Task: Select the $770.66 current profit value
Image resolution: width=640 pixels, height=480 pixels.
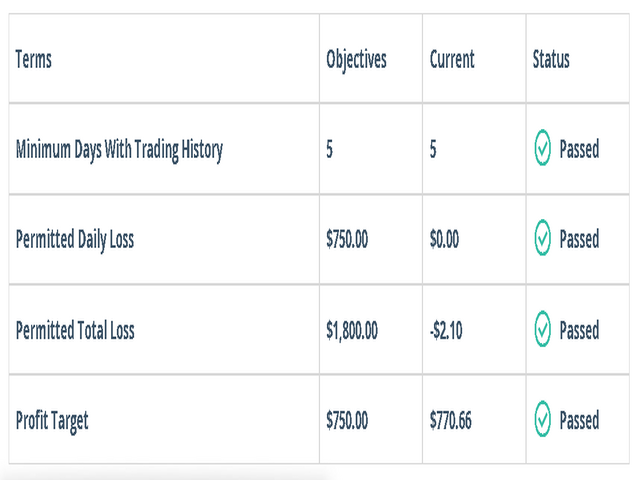Action: 451,420
